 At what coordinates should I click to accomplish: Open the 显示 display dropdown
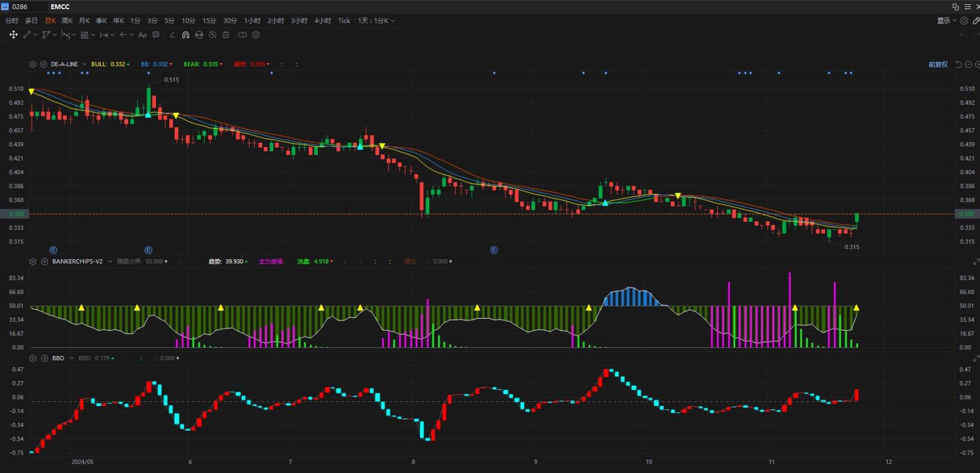pyautogui.click(x=946, y=21)
